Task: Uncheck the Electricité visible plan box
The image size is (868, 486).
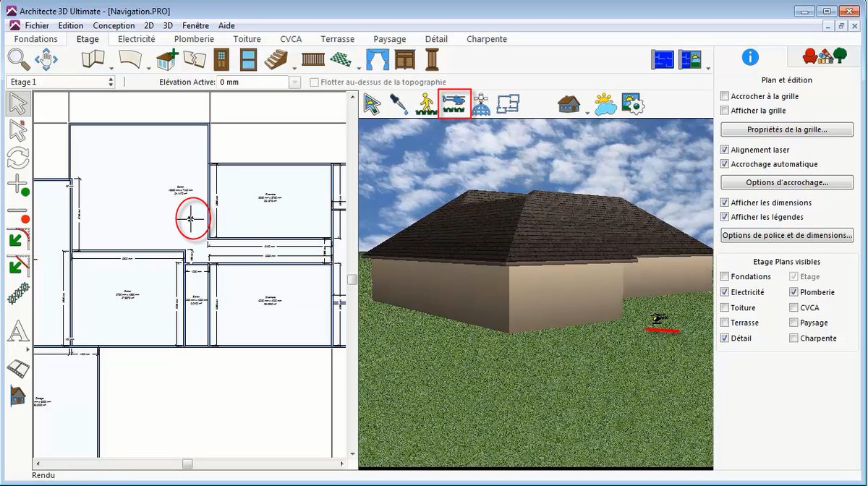Action: coord(726,292)
